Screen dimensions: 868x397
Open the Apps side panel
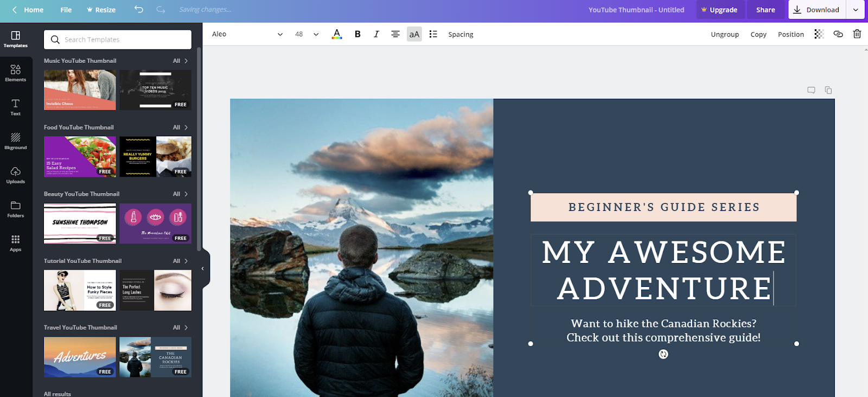16,244
